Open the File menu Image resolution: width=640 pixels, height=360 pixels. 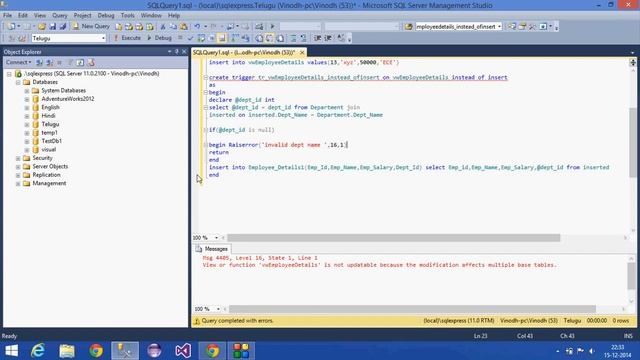[7, 16]
